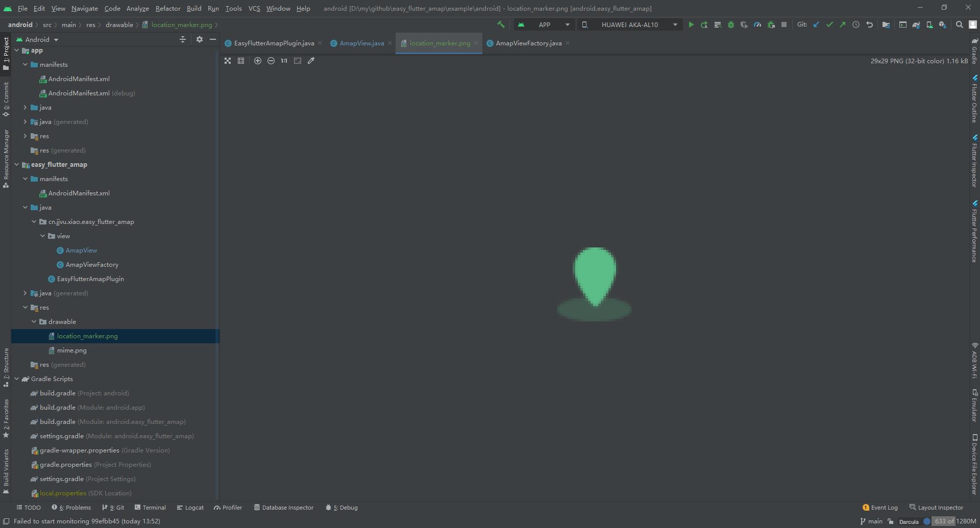Attach debugger to Android process
The height and width of the screenshot is (528, 980).
click(x=771, y=24)
